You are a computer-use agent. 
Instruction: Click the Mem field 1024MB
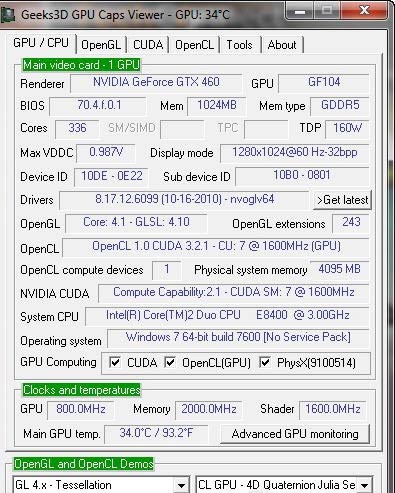217,106
